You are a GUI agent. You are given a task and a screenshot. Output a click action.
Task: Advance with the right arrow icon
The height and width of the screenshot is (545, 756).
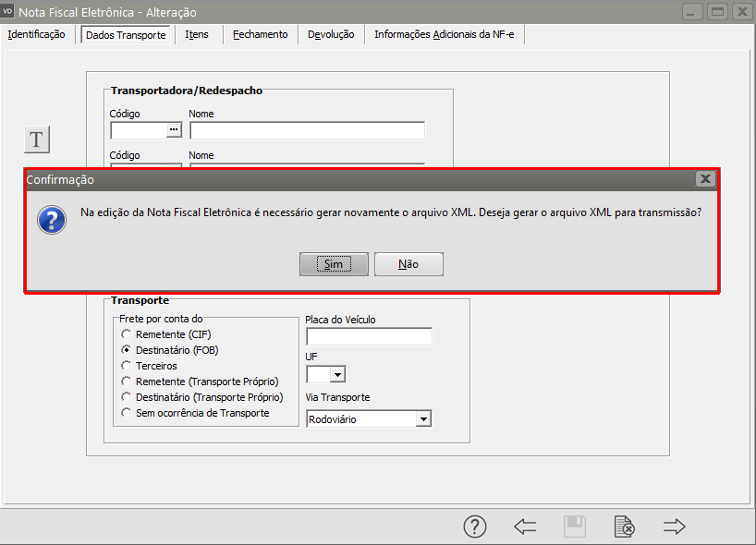(674, 527)
